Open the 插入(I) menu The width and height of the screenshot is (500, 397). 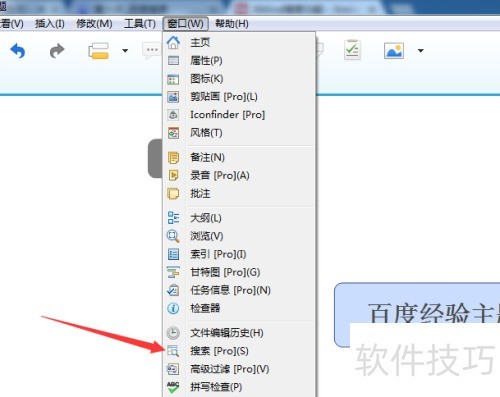(50, 24)
